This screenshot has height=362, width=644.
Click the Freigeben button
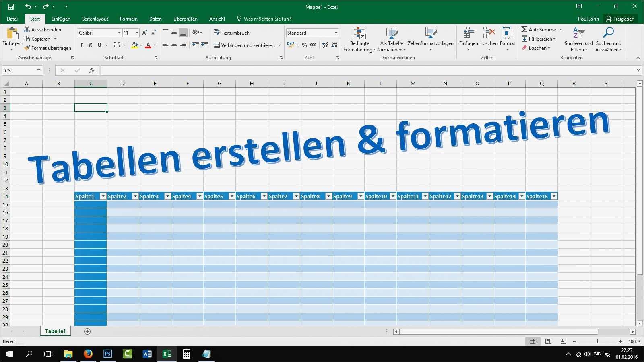pyautogui.click(x=620, y=19)
